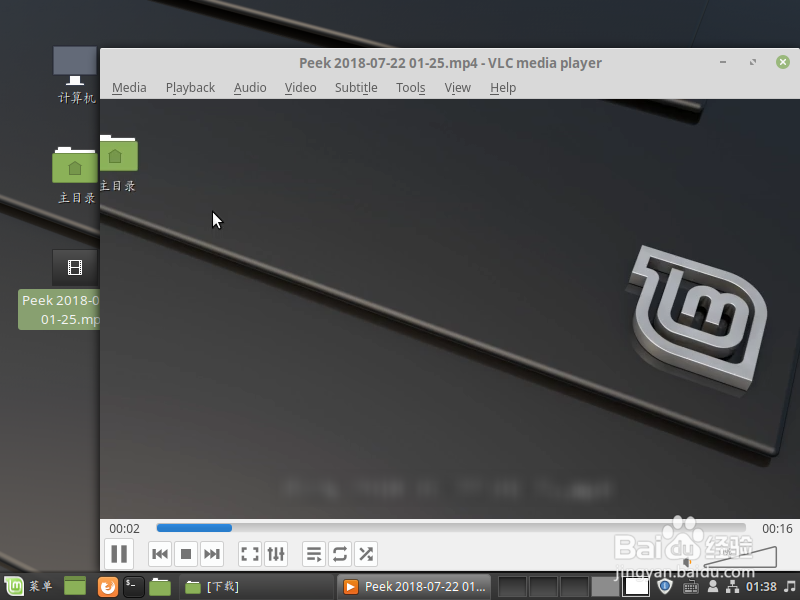Open the keyboard layout tray icon
The width and height of the screenshot is (800, 600).
[690, 587]
